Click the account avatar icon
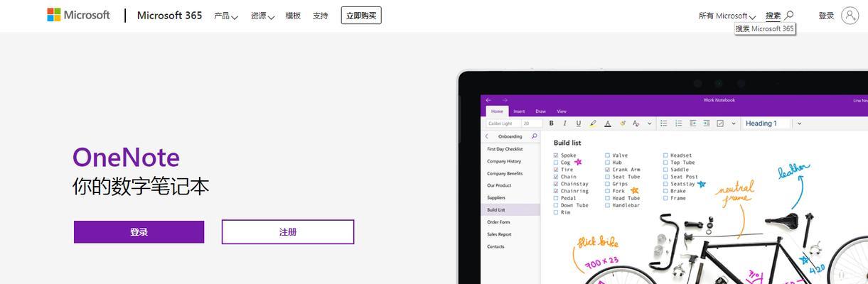Viewport: 868px width, 284px height. 850,15
